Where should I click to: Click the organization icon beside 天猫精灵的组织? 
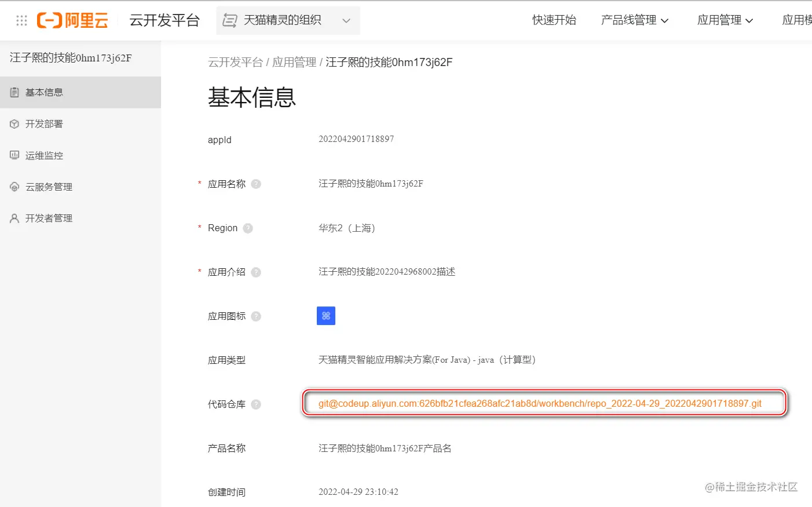tap(230, 21)
